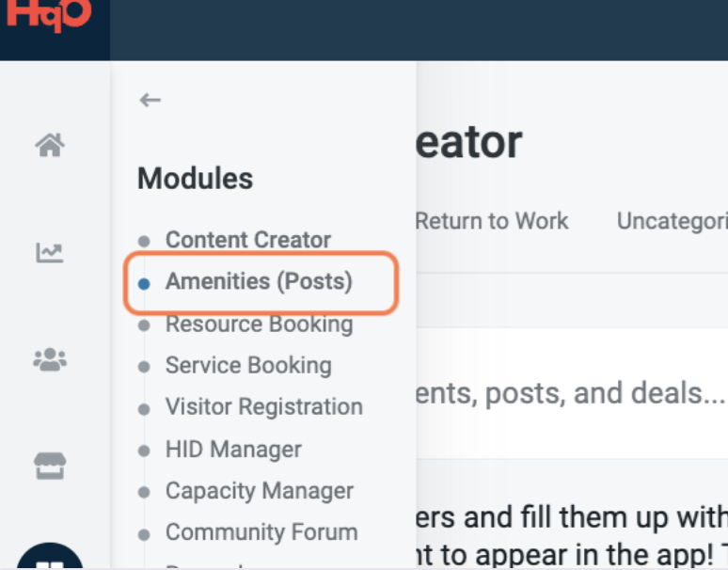The image size is (728, 570).
Task: Go to Resource Booking module
Action: [259, 325]
